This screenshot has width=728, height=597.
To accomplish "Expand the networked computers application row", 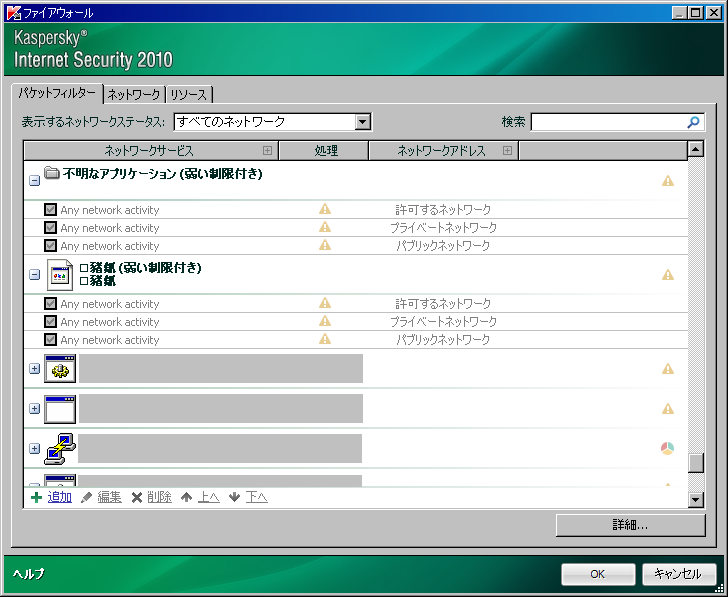I will tap(34, 448).
